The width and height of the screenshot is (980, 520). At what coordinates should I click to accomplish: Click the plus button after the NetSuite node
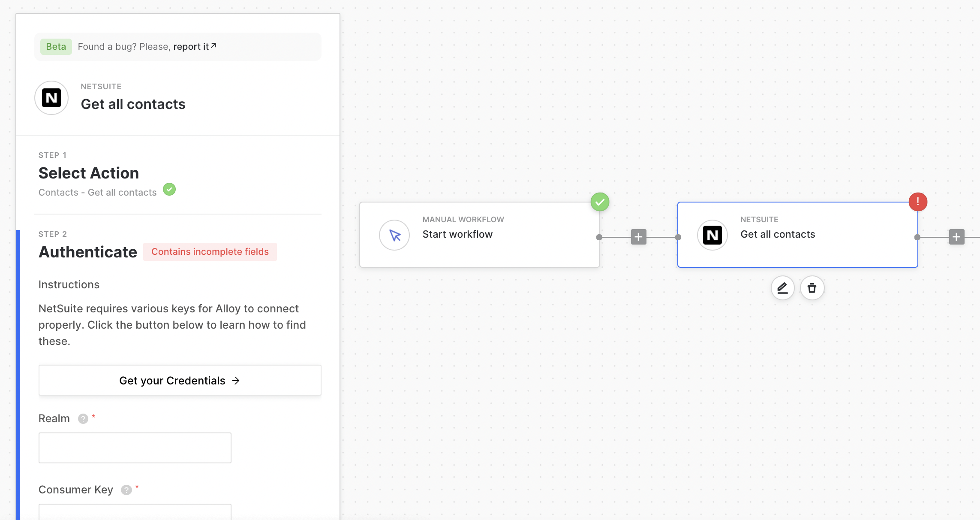click(x=956, y=237)
